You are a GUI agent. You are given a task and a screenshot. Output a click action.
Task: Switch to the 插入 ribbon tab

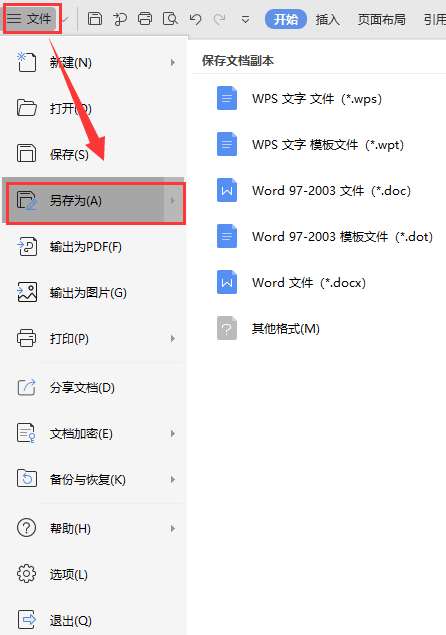(327, 19)
